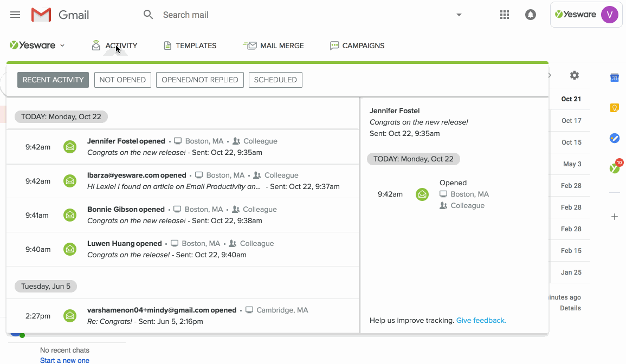Image resolution: width=626 pixels, height=364 pixels.
Task: Select the Opened/Not Replied filter
Action: (200, 80)
